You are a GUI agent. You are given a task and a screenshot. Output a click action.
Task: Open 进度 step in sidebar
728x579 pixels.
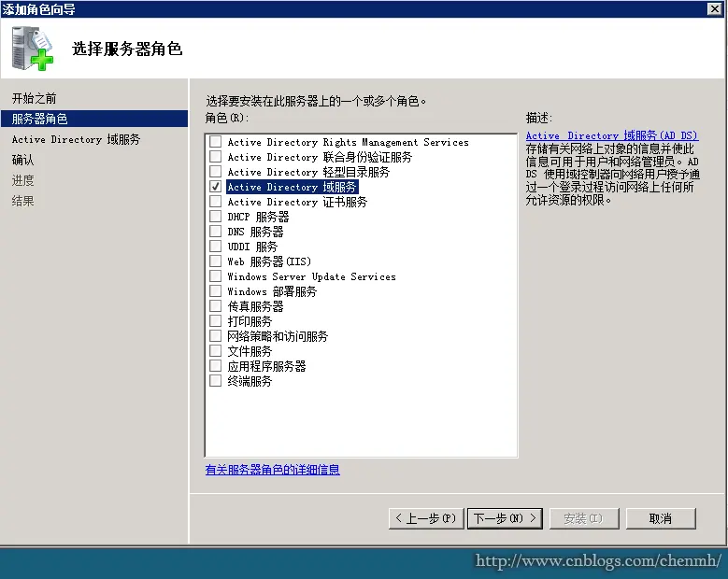point(22,180)
